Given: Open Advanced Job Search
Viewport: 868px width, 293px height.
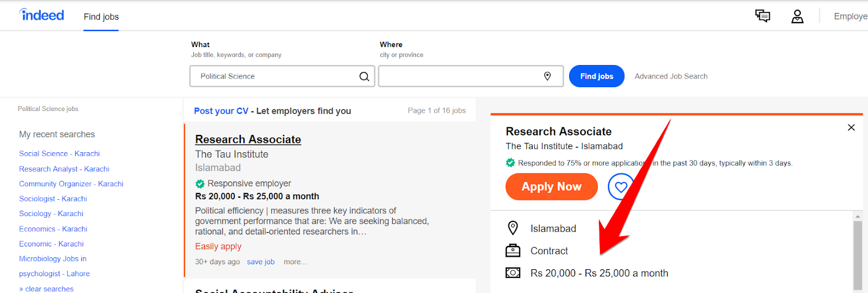Looking at the screenshot, I should pos(671,76).
